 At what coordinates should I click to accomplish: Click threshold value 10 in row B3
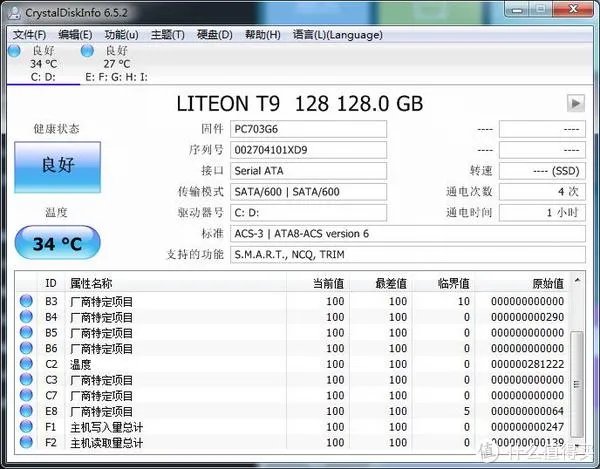coord(464,301)
